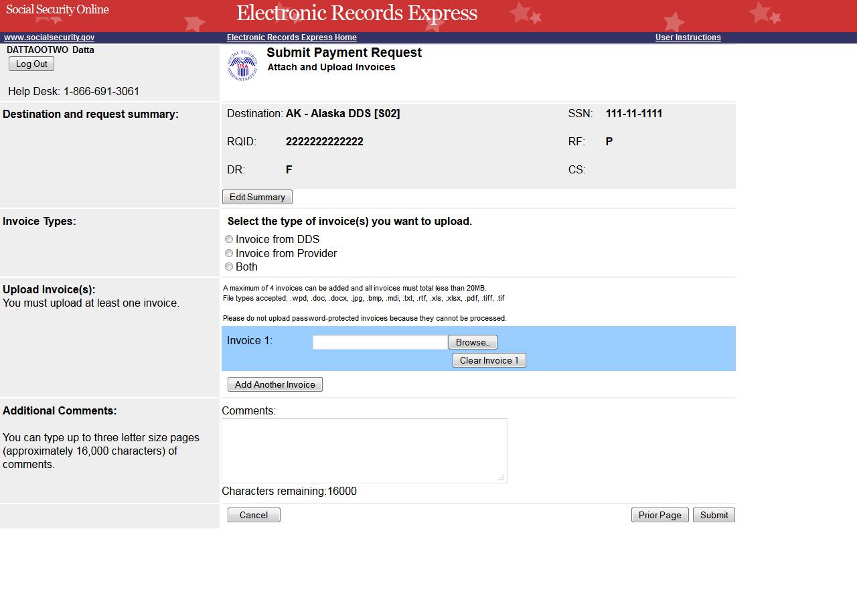Choose the Both invoice type radio button
This screenshot has height=616, width=857.
(x=229, y=267)
